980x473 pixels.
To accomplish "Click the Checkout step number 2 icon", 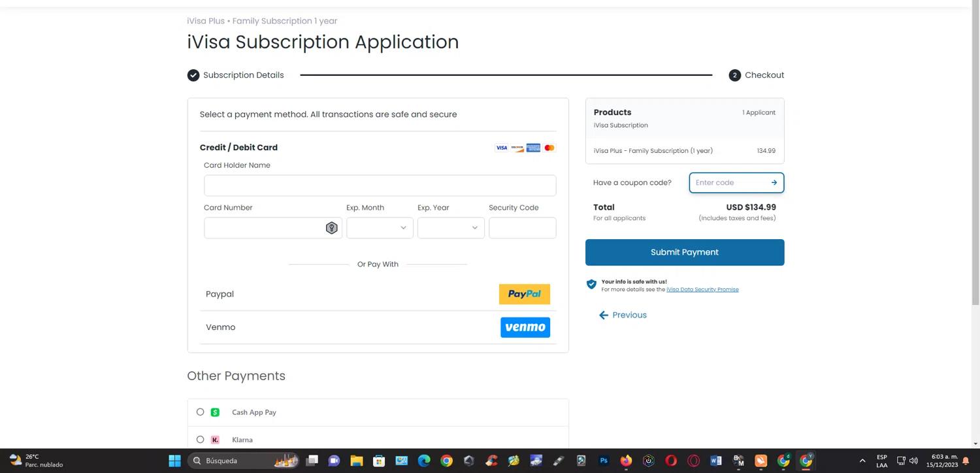I will (735, 75).
